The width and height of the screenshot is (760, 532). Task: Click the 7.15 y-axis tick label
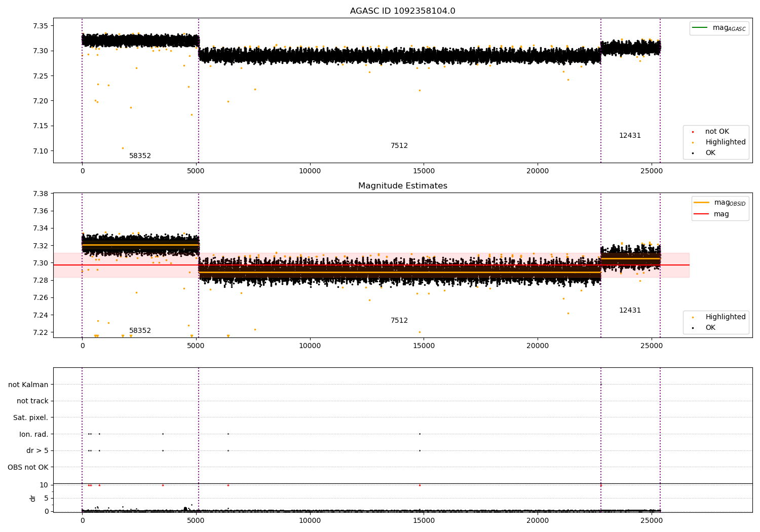pyautogui.click(x=40, y=126)
